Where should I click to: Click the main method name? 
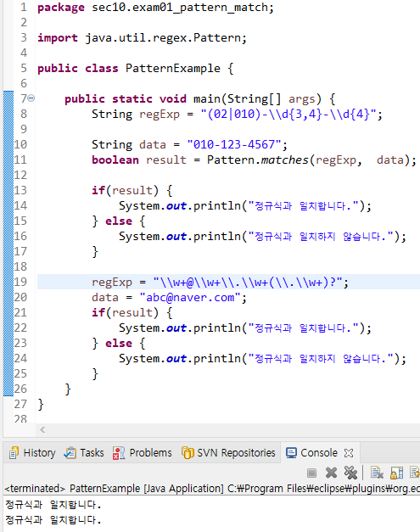click(207, 98)
